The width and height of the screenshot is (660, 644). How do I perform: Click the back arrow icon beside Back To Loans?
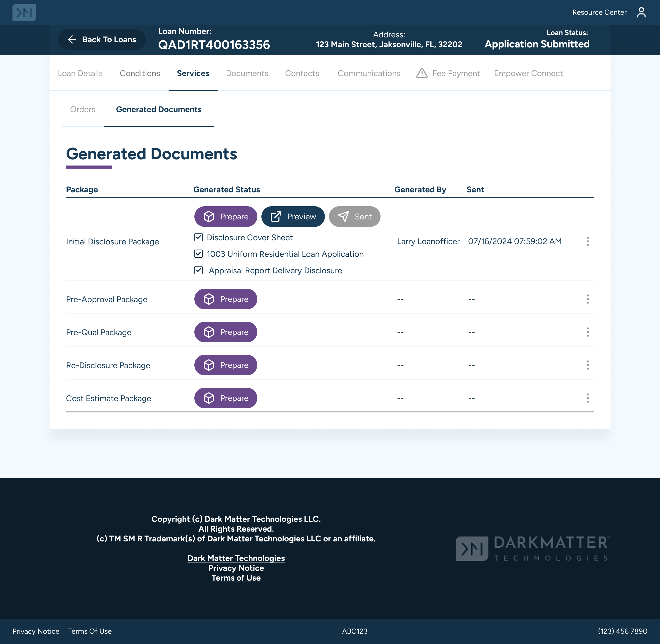pos(72,40)
